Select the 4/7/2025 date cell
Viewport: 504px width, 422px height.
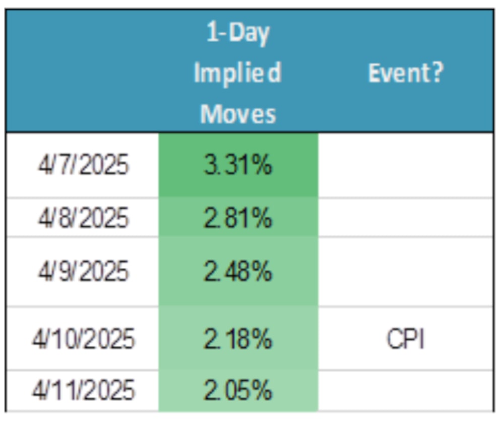pyautogui.click(x=83, y=165)
